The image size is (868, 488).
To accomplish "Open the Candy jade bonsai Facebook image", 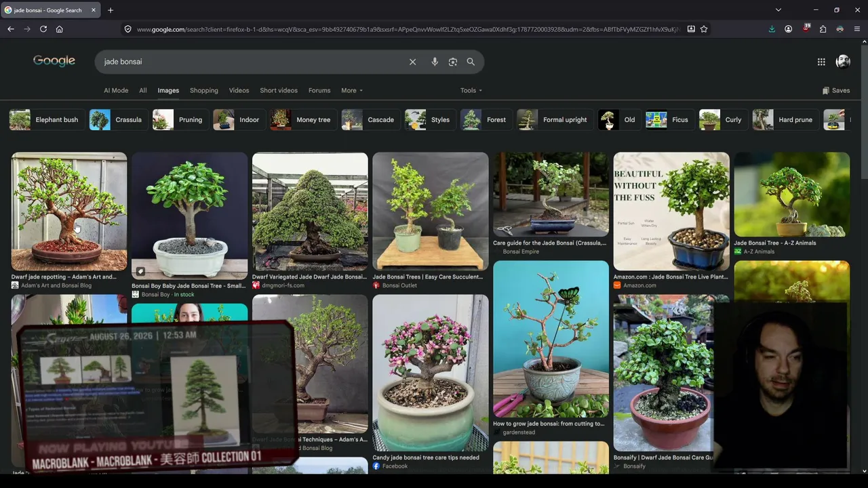I will (430, 373).
